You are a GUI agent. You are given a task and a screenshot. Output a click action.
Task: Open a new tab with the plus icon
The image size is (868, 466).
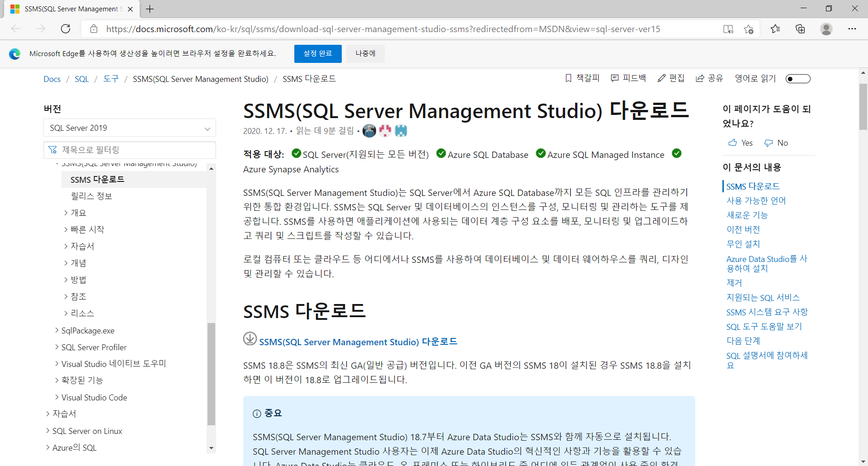point(150,9)
